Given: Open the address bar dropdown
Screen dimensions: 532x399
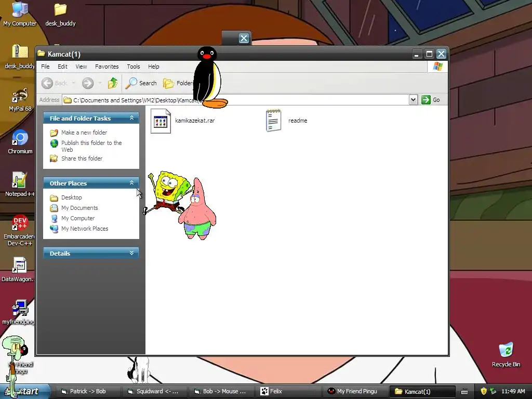Looking at the screenshot, I should click(x=413, y=100).
